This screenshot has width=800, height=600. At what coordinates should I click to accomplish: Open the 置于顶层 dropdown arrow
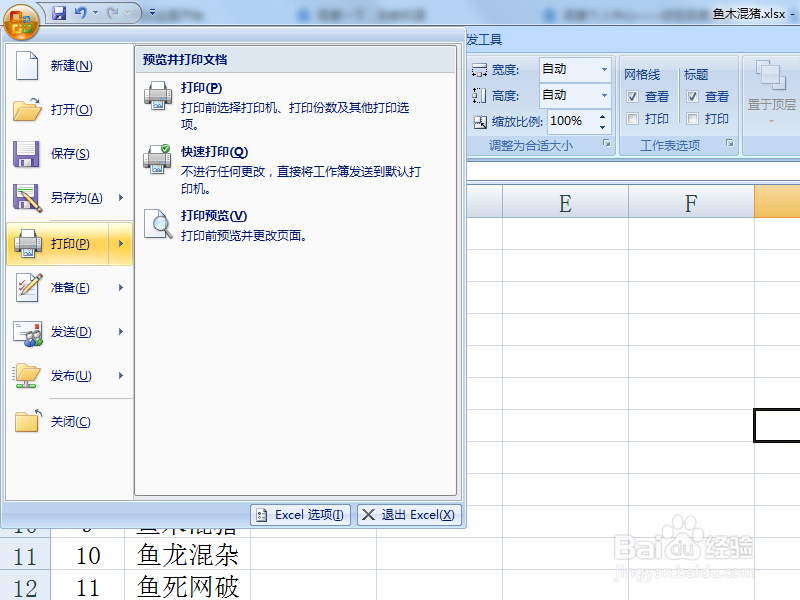pyautogui.click(x=771, y=121)
